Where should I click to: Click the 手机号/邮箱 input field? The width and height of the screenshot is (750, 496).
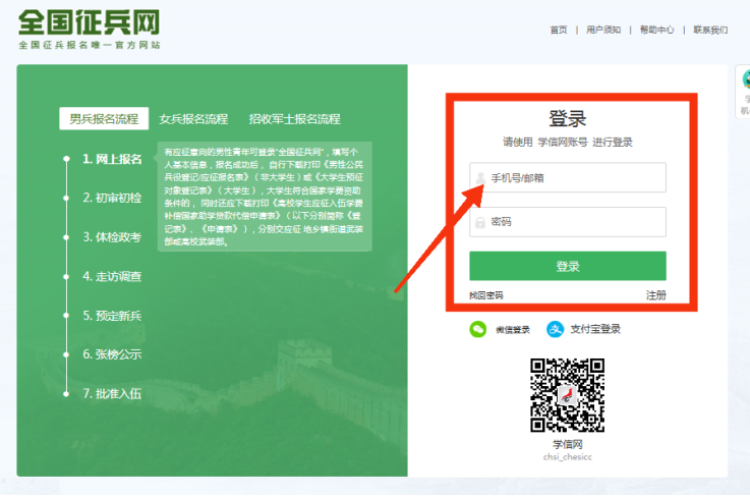(575, 178)
